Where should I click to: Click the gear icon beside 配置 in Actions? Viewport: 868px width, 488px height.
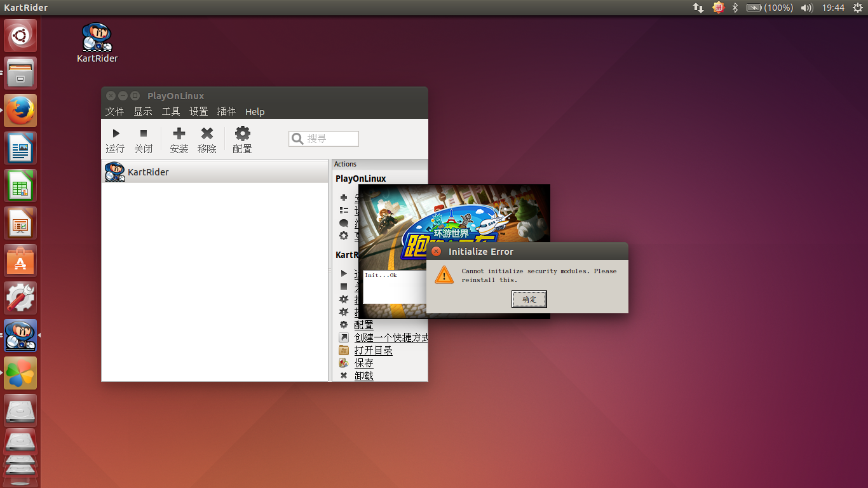tap(344, 325)
